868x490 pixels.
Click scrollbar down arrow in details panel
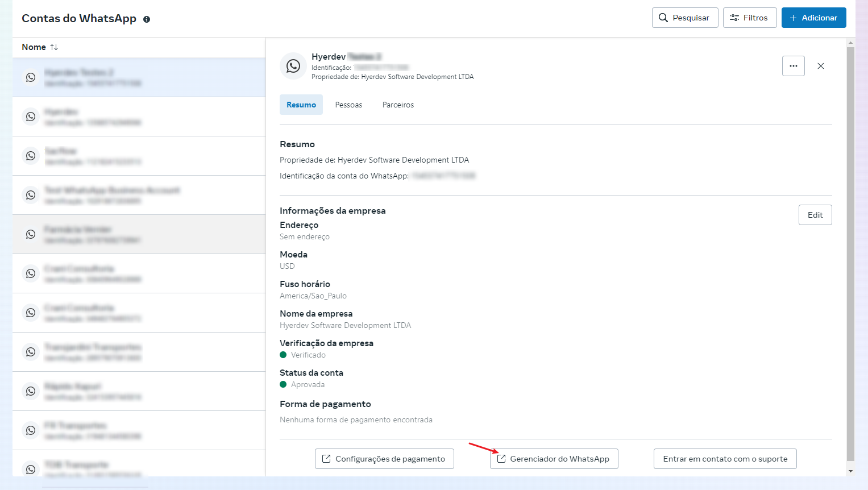click(850, 471)
